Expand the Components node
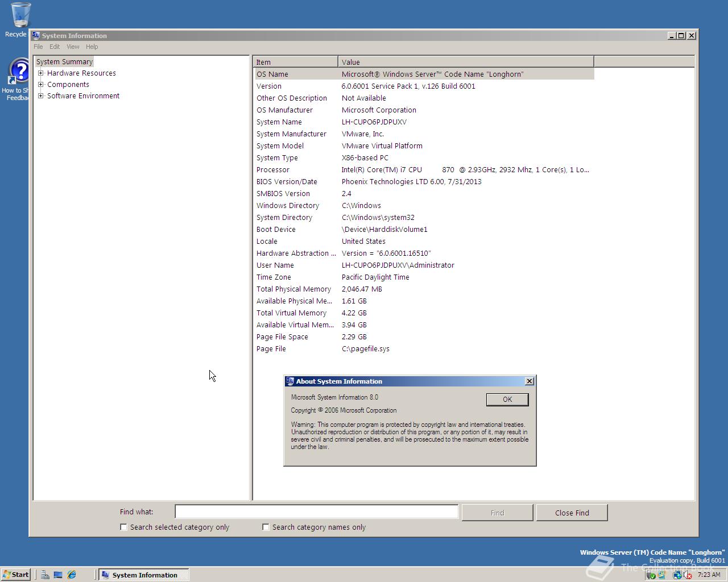The width and height of the screenshot is (728, 582). (x=41, y=84)
